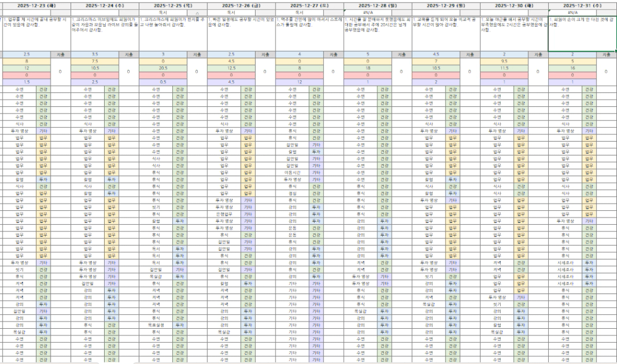Open the gratitude note cell under 2025-12-28

click(378, 34)
